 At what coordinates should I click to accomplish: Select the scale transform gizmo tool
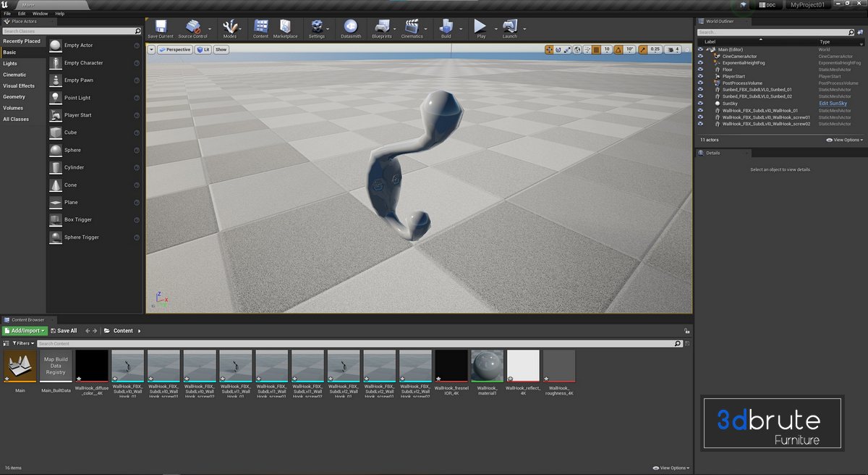pos(567,50)
